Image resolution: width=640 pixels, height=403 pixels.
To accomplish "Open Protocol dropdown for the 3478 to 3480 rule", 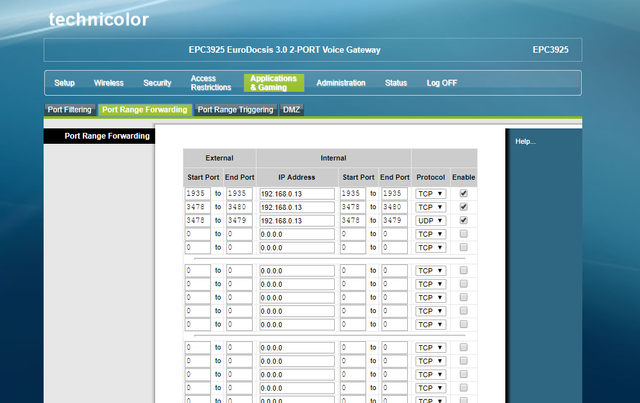I will point(431,207).
